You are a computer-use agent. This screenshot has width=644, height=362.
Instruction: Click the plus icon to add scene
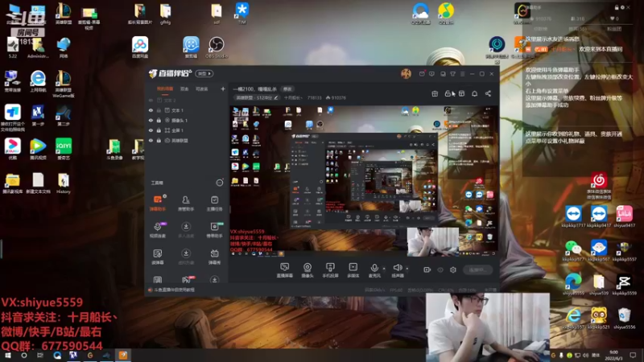[223, 88]
